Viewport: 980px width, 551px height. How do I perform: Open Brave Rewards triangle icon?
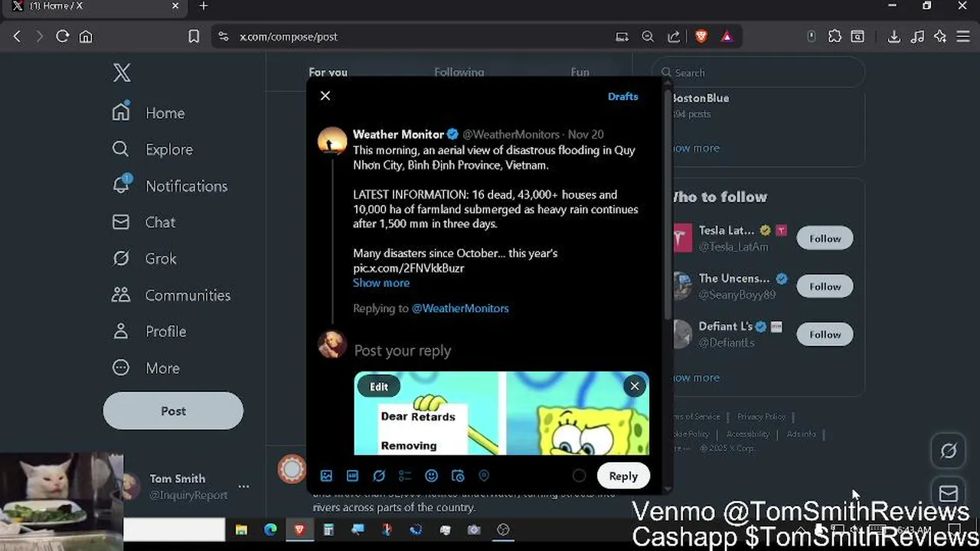727,36
